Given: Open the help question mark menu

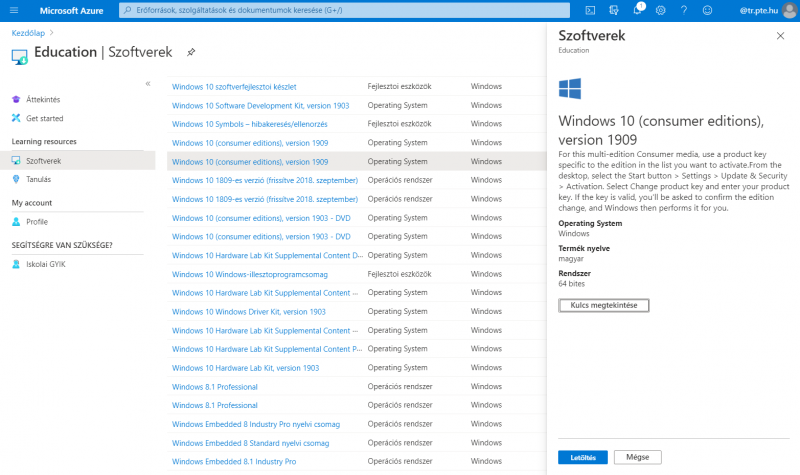Looking at the screenshot, I should click(x=684, y=10).
